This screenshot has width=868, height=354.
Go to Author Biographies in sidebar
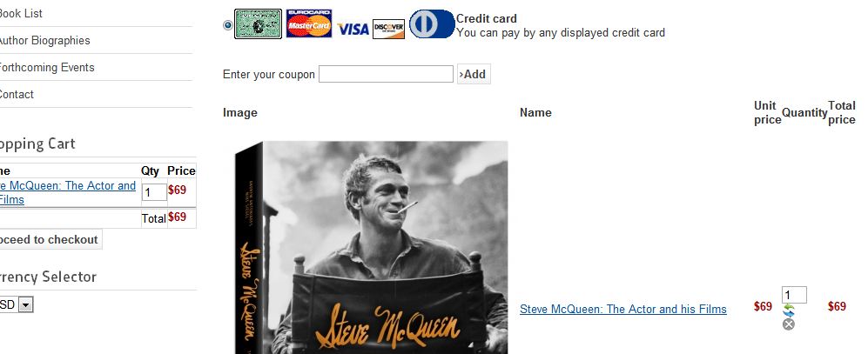44,40
